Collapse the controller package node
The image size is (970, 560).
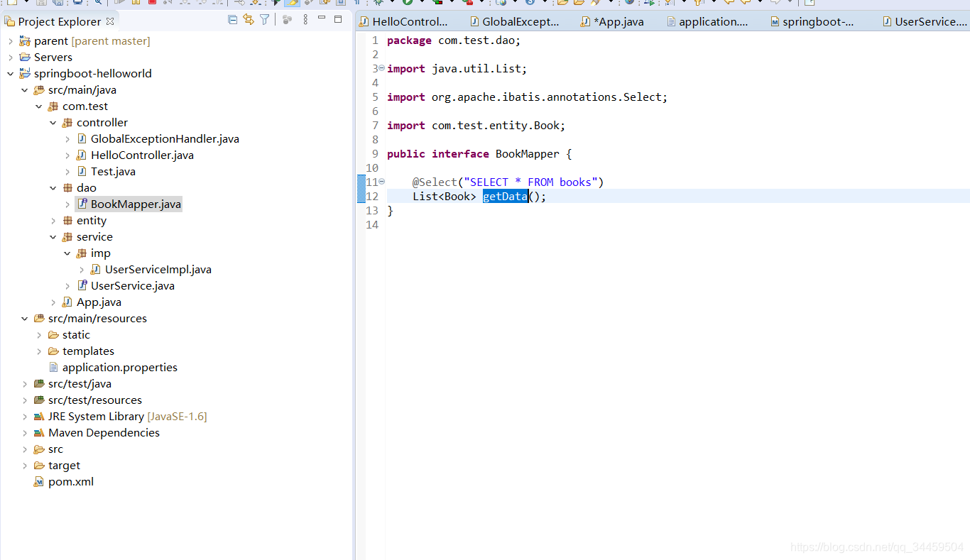pos(53,123)
